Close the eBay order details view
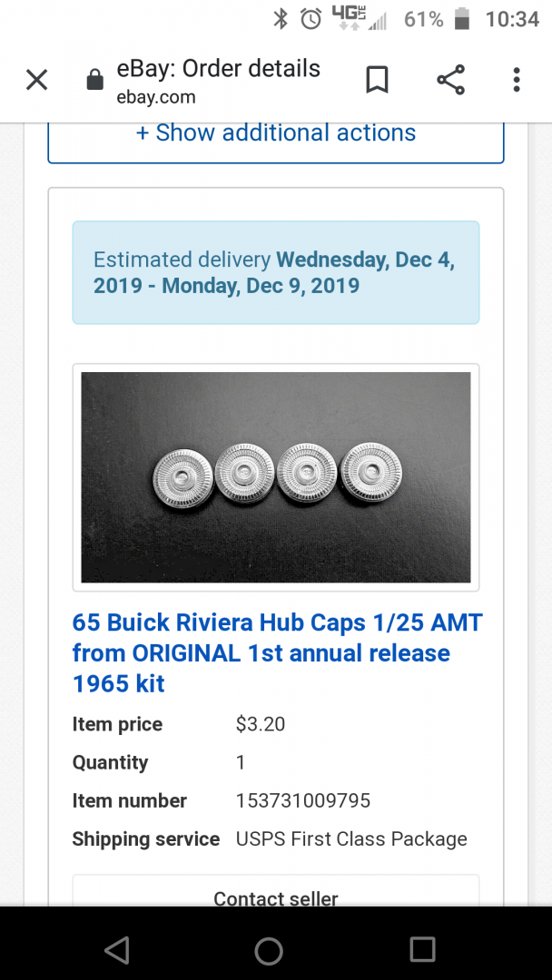Image resolution: width=552 pixels, height=980 pixels. click(36, 80)
